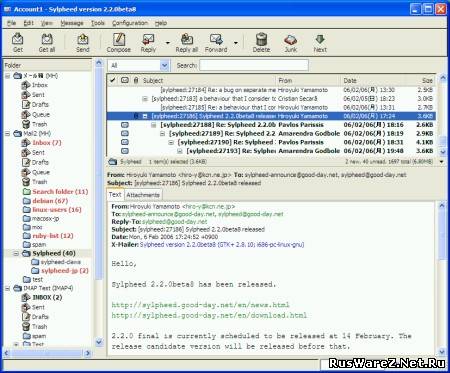
Task: Select message 27193 from Amarendra Godbole
Action: [x=271, y=151]
